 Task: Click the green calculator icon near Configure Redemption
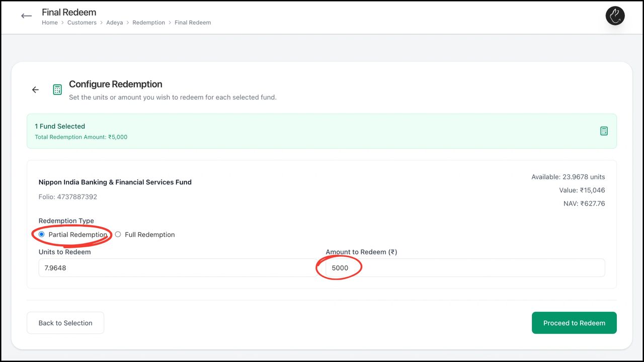click(x=57, y=89)
